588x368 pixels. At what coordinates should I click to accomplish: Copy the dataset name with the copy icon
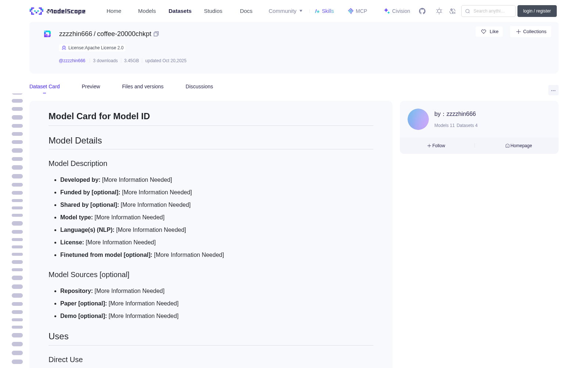[156, 34]
